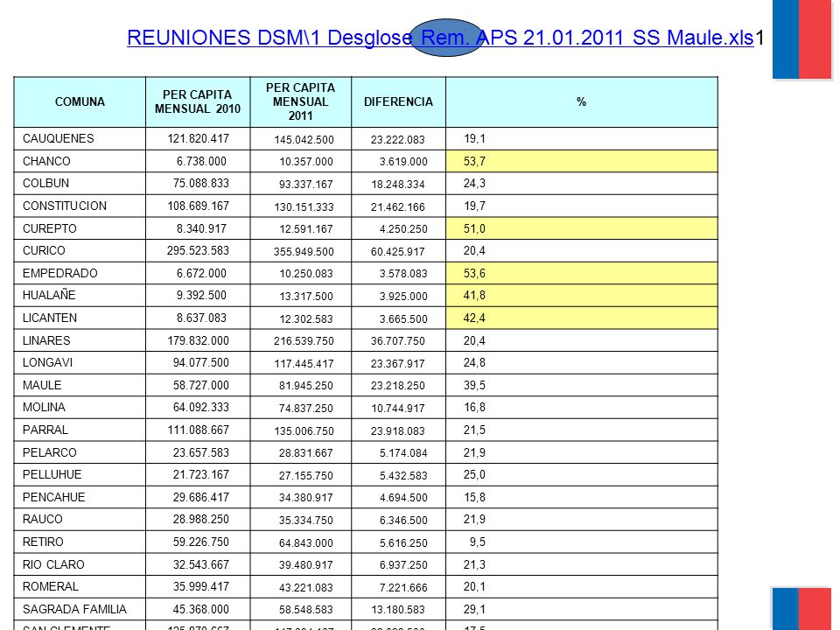The height and width of the screenshot is (630, 840).
Task: Select the 15,8 percentage for Pencahue
Action: [x=474, y=497]
